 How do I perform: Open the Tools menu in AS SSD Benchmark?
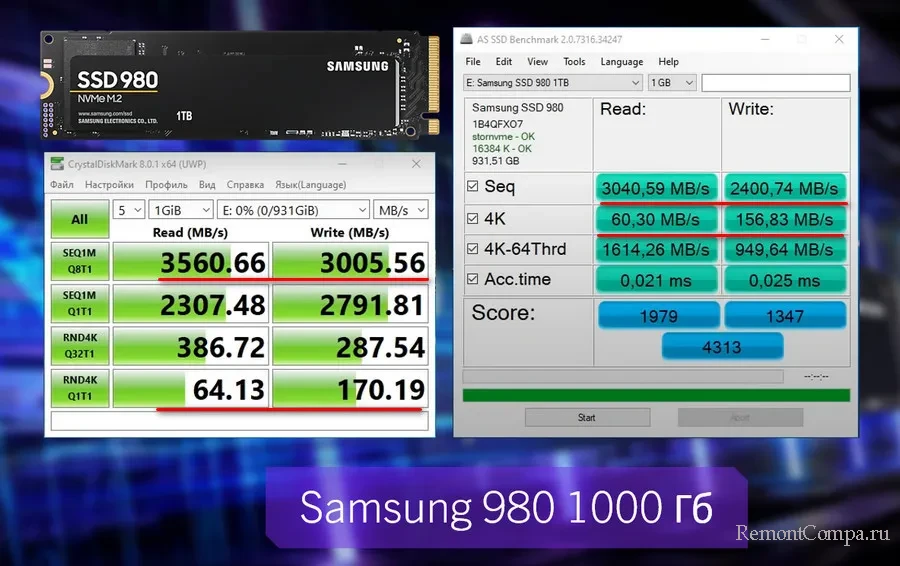(x=574, y=61)
